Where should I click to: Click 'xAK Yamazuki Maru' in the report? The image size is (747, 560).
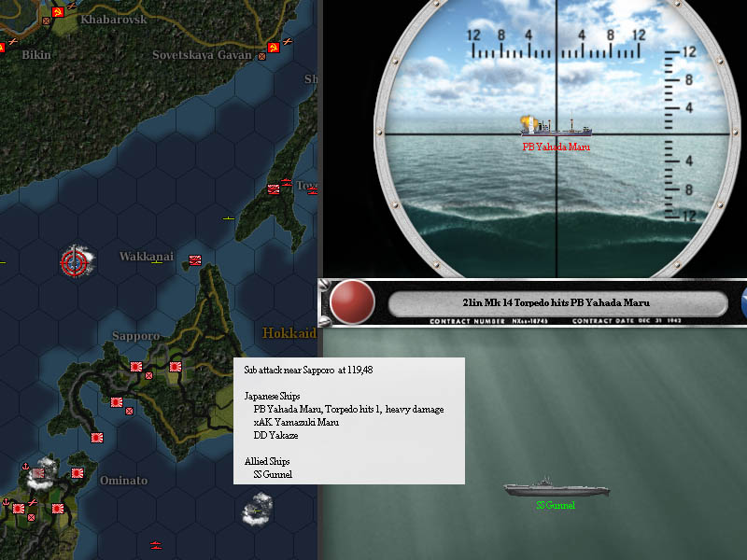point(296,423)
